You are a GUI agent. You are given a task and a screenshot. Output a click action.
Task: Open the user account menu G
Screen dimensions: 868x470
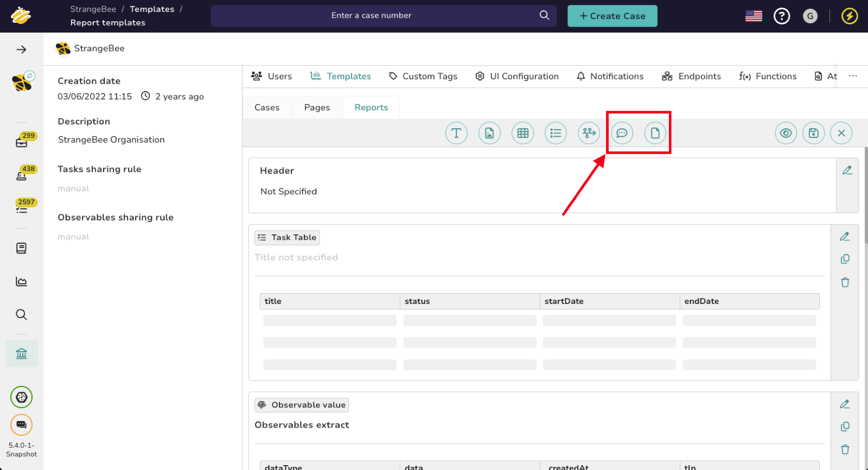pyautogui.click(x=810, y=16)
